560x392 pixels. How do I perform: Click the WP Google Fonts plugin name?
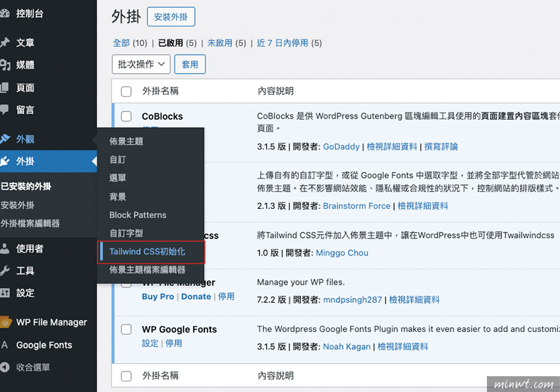point(179,329)
